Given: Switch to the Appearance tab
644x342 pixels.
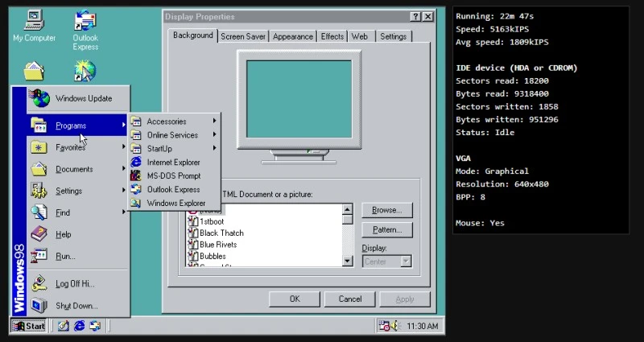Looking at the screenshot, I should [x=292, y=36].
